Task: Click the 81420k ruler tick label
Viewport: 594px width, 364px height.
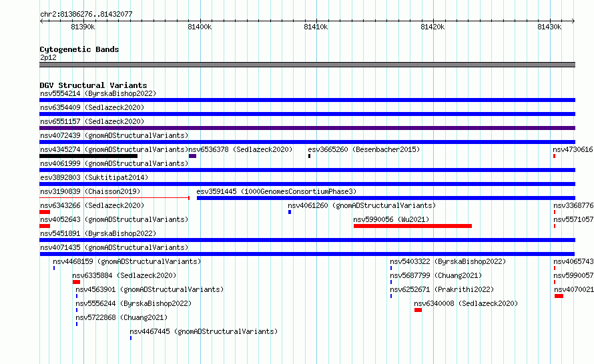Action: (432, 27)
